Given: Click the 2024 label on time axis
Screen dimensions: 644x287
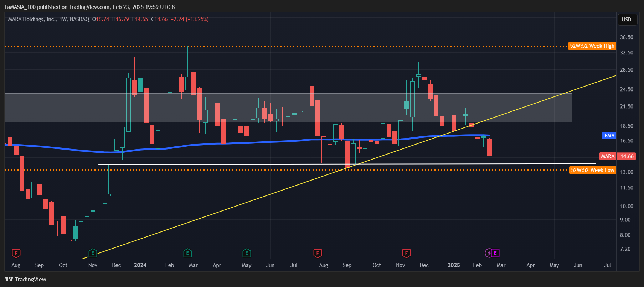Looking at the screenshot, I should tap(140, 265).
